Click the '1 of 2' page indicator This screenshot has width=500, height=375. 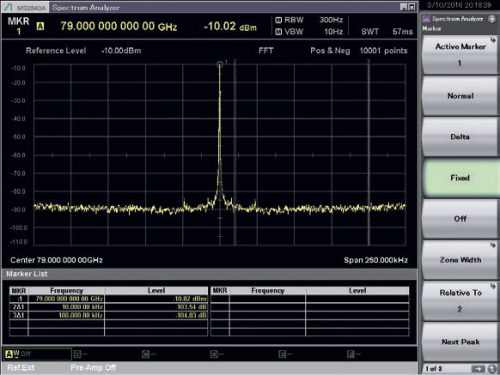tap(434, 369)
